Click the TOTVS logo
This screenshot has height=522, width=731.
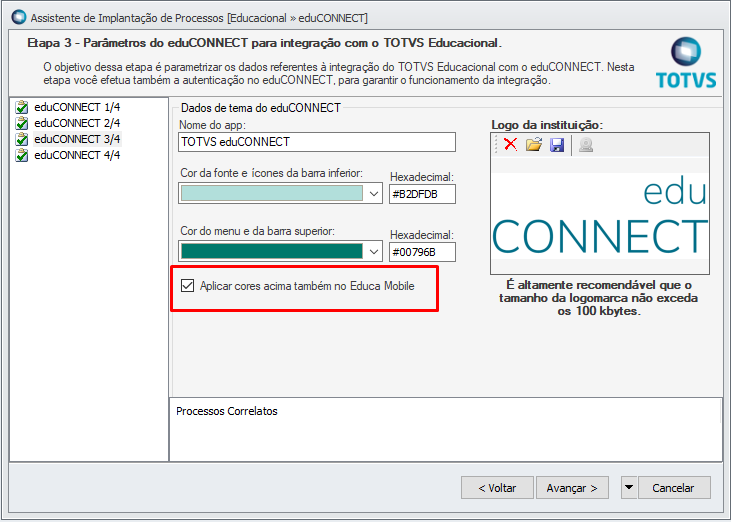[x=686, y=63]
